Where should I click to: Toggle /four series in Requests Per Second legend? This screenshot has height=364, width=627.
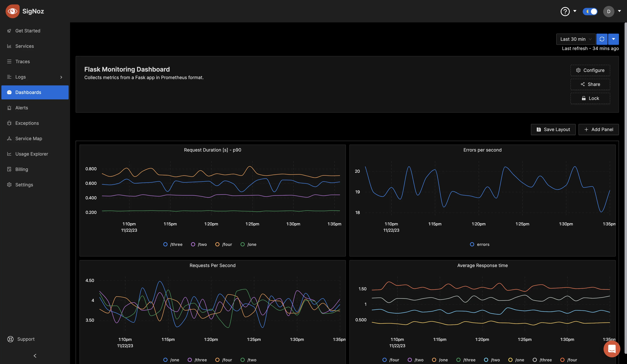(x=224, y=360)
